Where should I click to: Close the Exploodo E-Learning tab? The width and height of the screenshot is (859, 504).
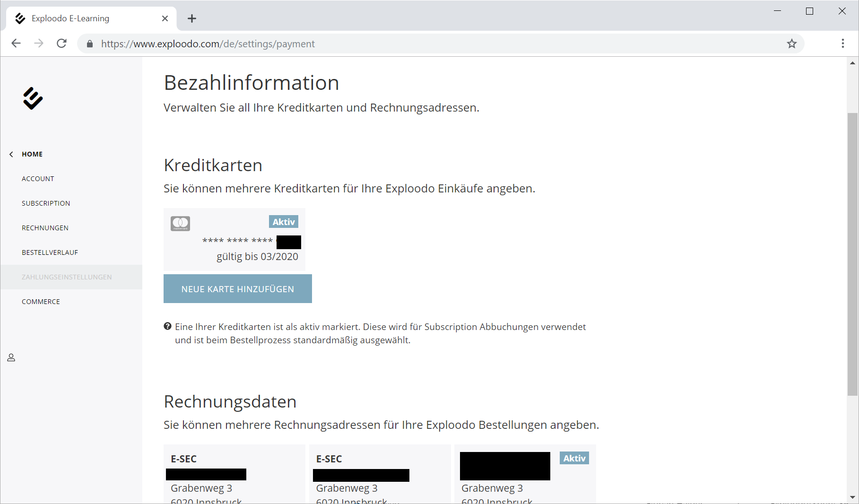coord(165,18)
